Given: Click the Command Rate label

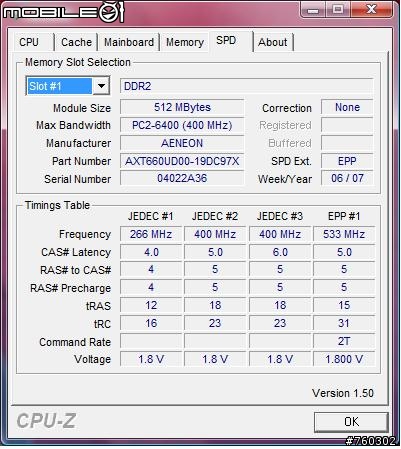Looking at the screenshot, I should click(75, 342).
